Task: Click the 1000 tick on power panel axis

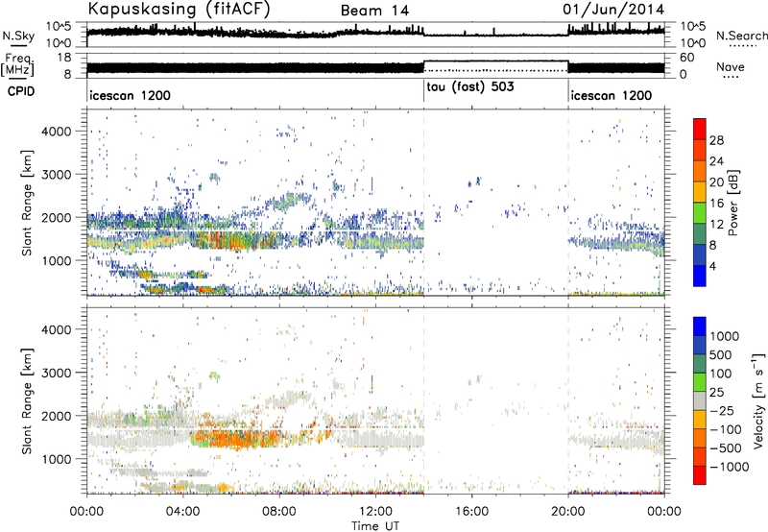Action: coord(57,260)
